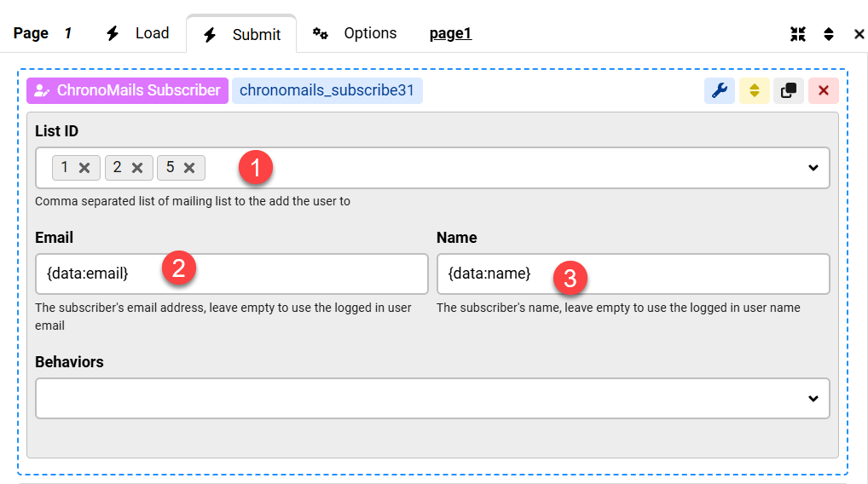This screenshot has height=484, width=868.
Task: Close the page panel with the header X
Action: pyautogui.click(x=859, y=34)
